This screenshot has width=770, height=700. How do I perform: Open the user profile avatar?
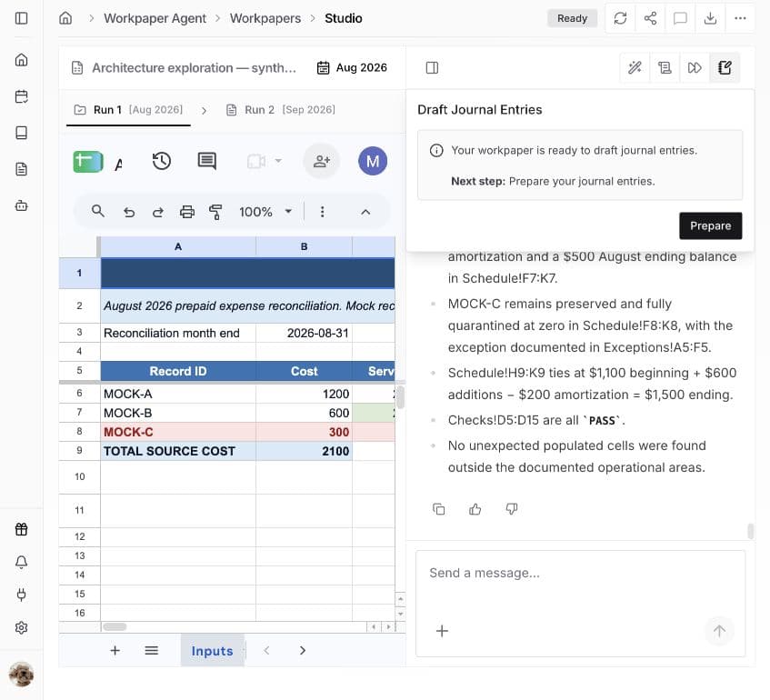(21, 674)
